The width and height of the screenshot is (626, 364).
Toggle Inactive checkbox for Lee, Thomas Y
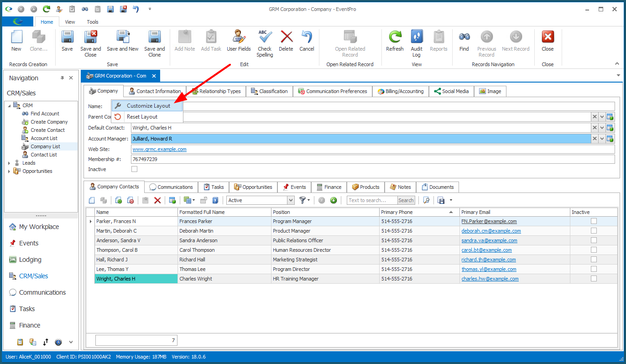click(x=594, y=269)
